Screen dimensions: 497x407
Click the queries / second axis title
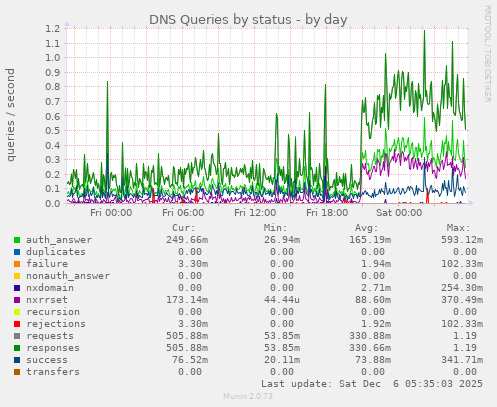pos(10,115)
